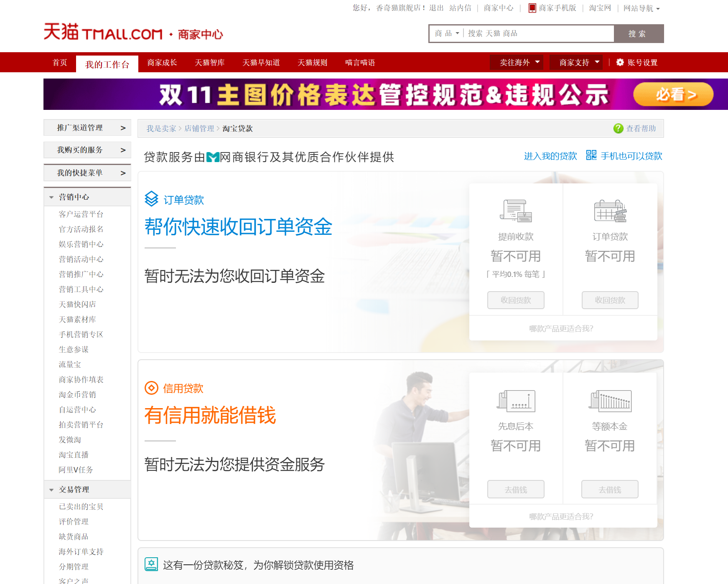Click the account settings gear icon
The image size is (728, 584).
pos(620,62)
